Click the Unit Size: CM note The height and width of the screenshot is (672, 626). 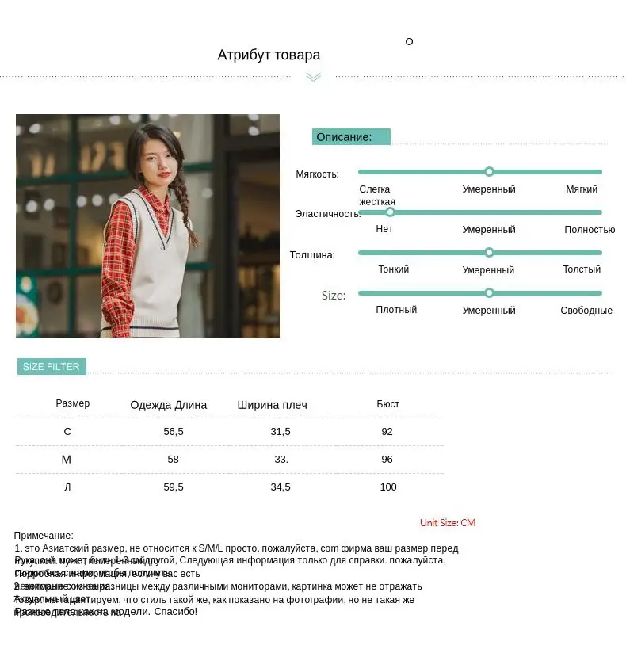point(448,522)
